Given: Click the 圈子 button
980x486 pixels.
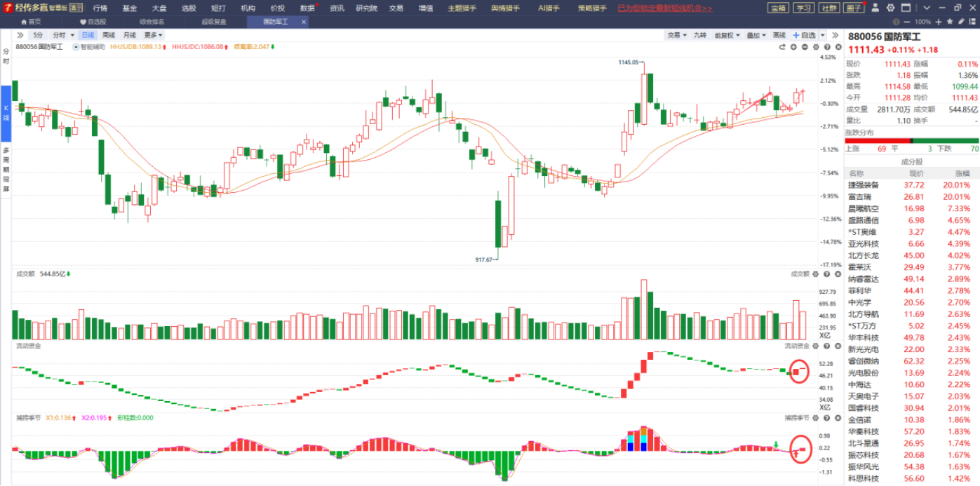Looking at the screenshot, I should click(x=853, y=8).
